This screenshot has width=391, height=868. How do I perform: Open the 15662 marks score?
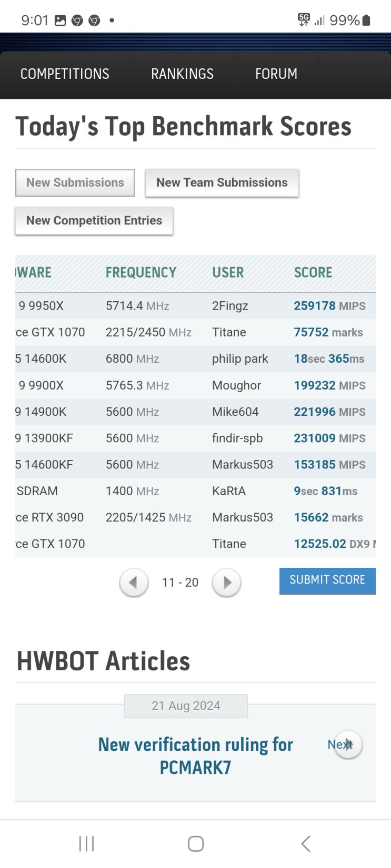328,517
